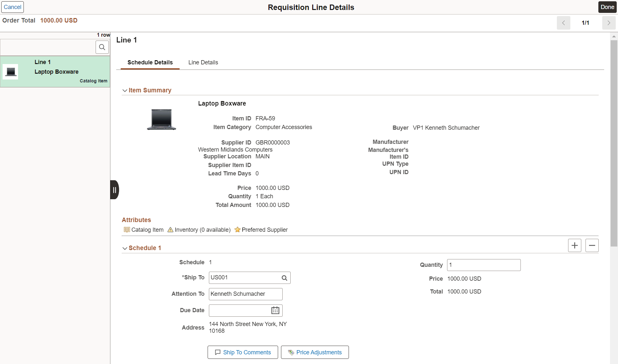
Task: Select the next line chevron arrow
Action: 609,23
